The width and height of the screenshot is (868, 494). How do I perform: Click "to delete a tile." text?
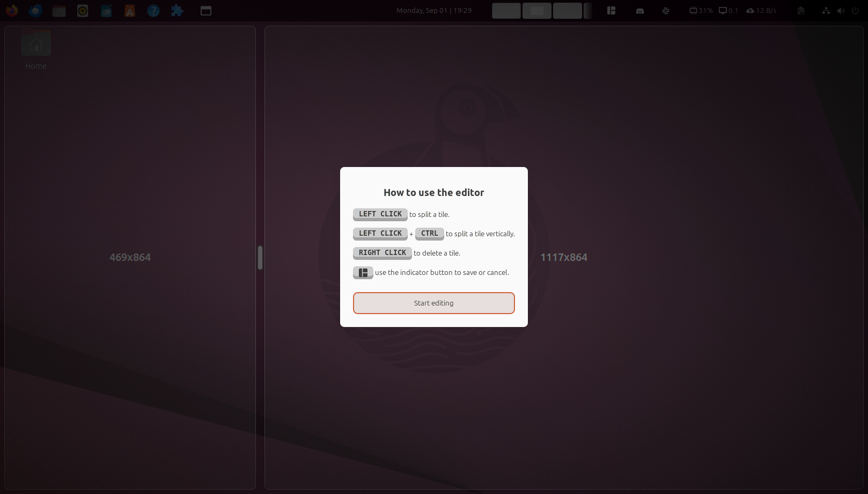(x=437, y=253)
